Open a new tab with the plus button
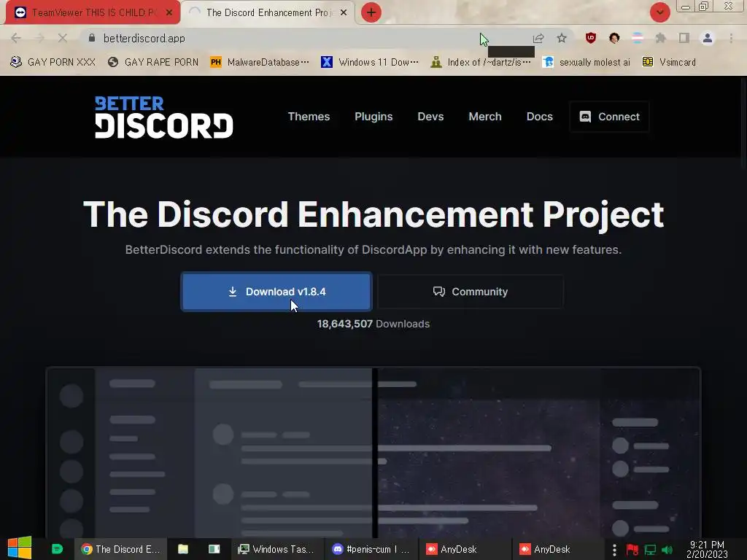The width and height of the screenshot is (747, 560). pyautogui.click(x=371, y=12)
